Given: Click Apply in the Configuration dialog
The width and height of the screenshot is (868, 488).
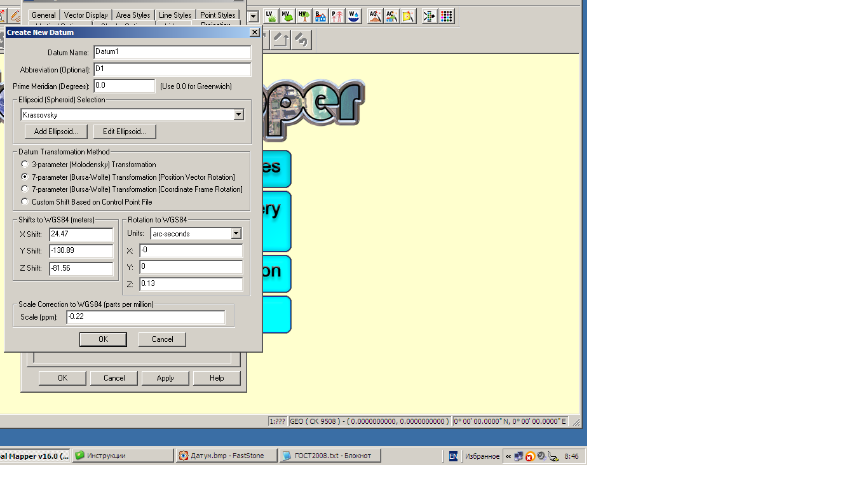Looking at the screenshot, I should point(165,378).
